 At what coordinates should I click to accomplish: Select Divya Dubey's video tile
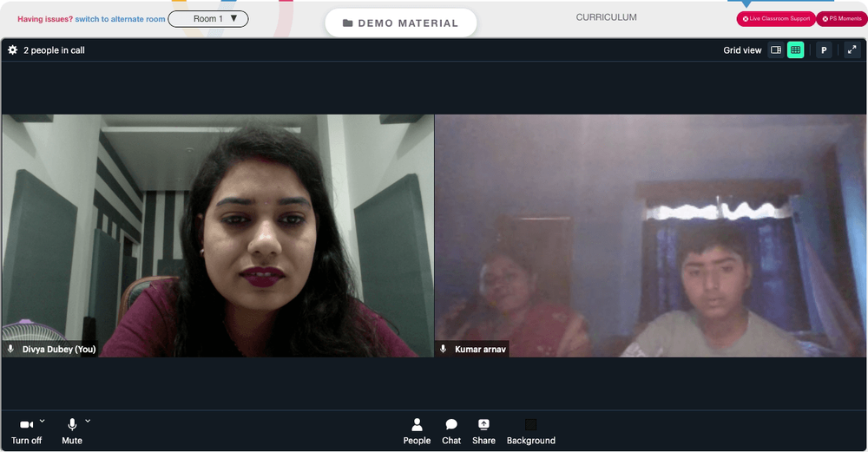(x=218, y=236)
